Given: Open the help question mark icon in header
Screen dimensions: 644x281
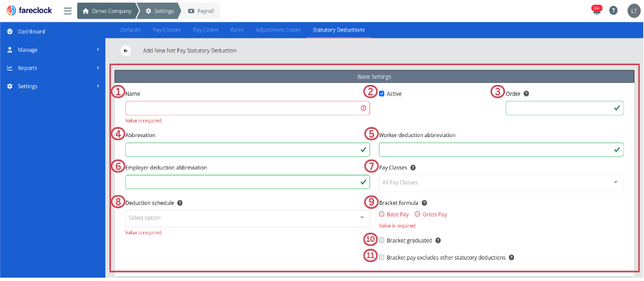Looking at the screenshot, I should [613, 11].
